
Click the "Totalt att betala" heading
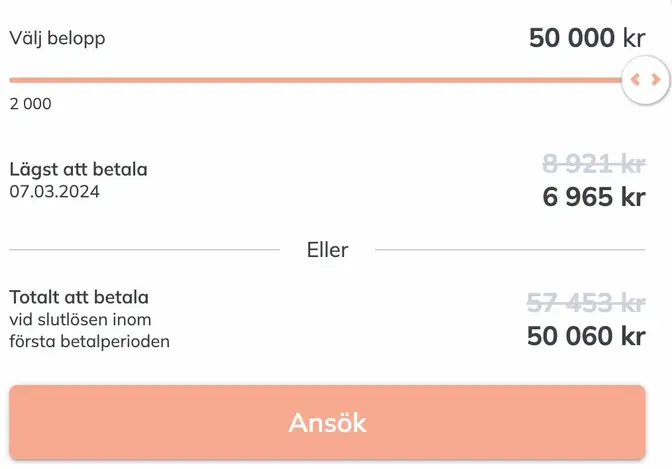coord(79,297)
